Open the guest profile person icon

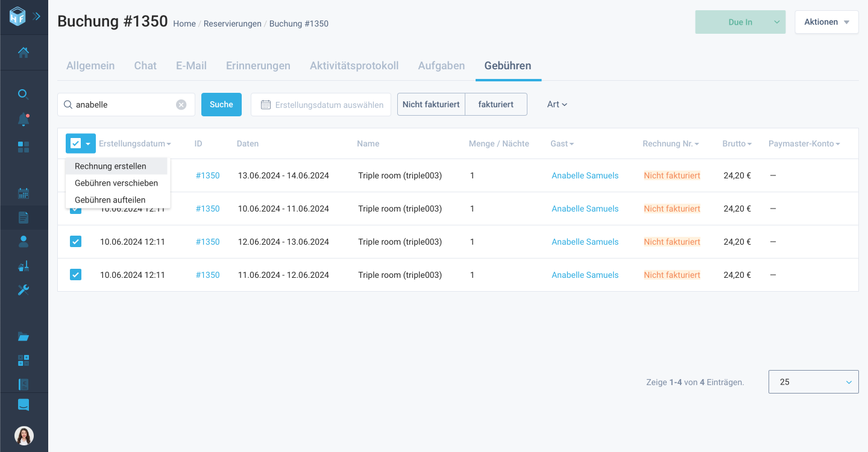[24, 242]
